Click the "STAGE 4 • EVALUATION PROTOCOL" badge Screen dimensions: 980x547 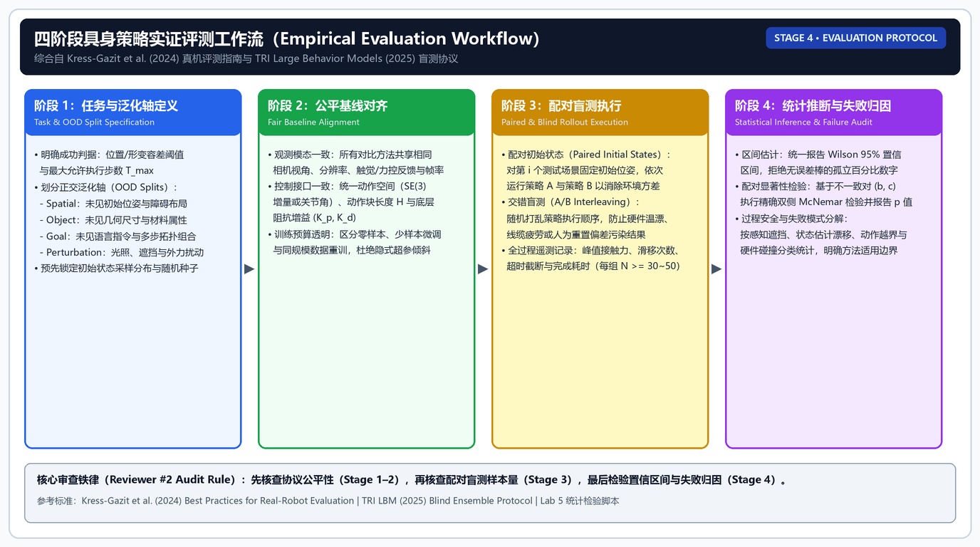coord(855,38)
